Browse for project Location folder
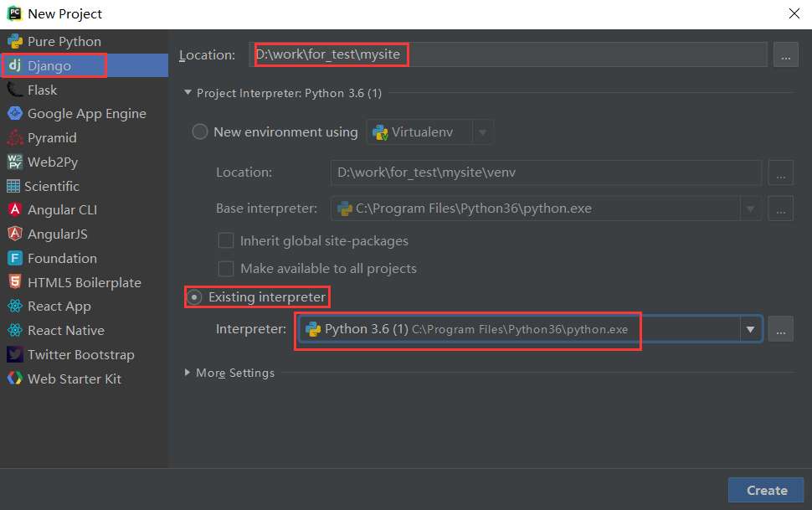The height and width of the screenshot is (510, 812). tap(785, 55)
